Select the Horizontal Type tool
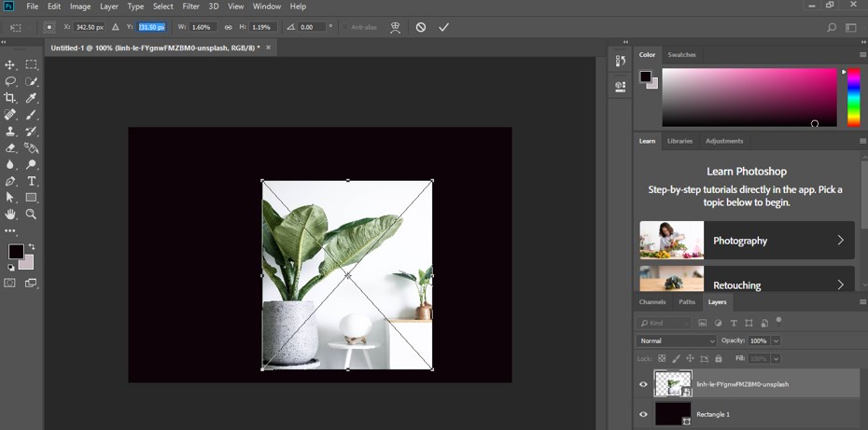 (x=32, y=181)
